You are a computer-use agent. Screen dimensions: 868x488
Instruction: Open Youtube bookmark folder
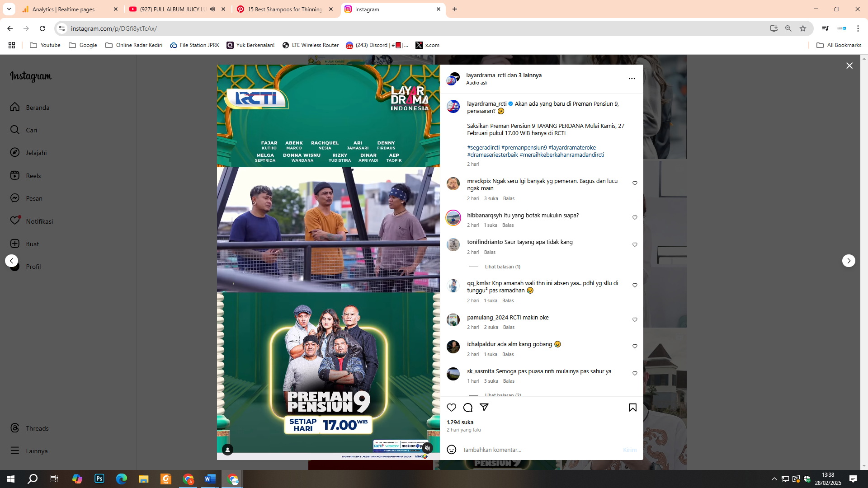click(x=45, y=45)
